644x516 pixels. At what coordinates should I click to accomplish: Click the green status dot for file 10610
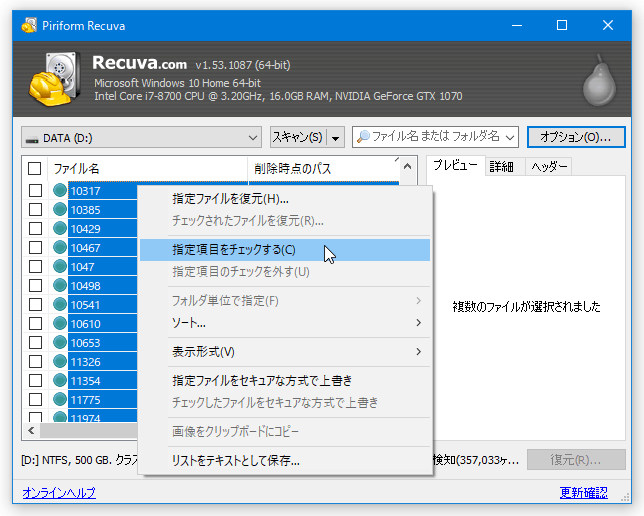point(60,323)
